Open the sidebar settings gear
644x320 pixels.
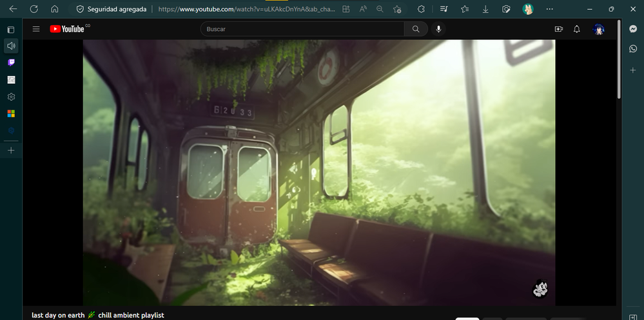click(11, 97)
